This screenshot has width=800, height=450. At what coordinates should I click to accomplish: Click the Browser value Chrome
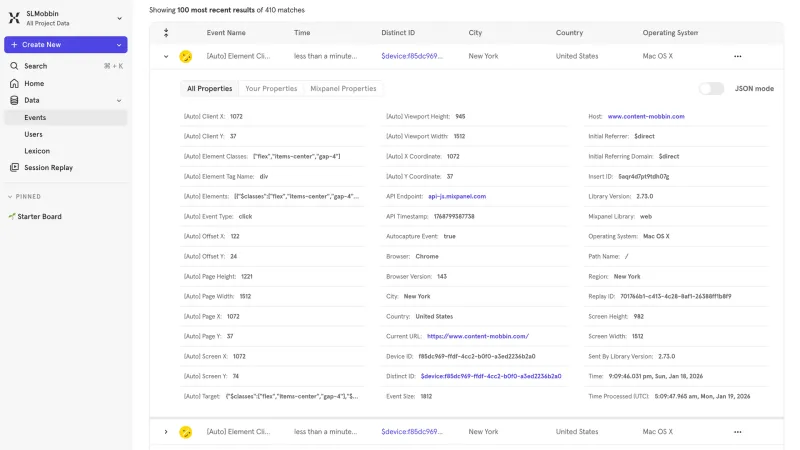427,256
